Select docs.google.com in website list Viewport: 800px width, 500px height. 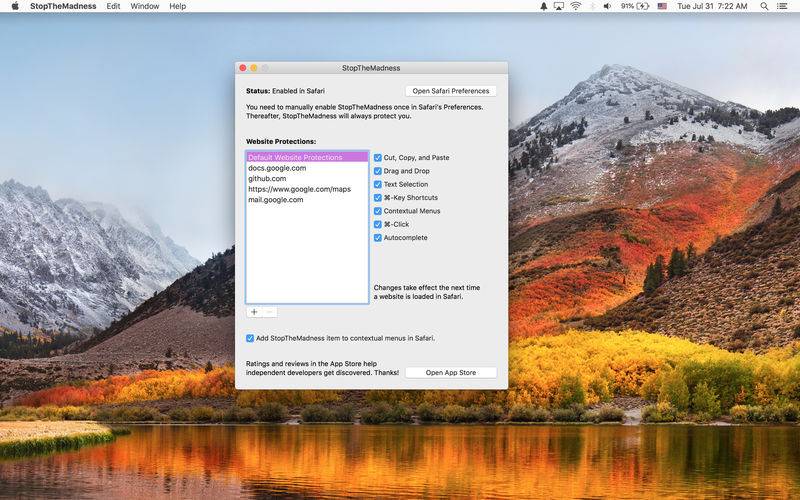tap(307, 168)
